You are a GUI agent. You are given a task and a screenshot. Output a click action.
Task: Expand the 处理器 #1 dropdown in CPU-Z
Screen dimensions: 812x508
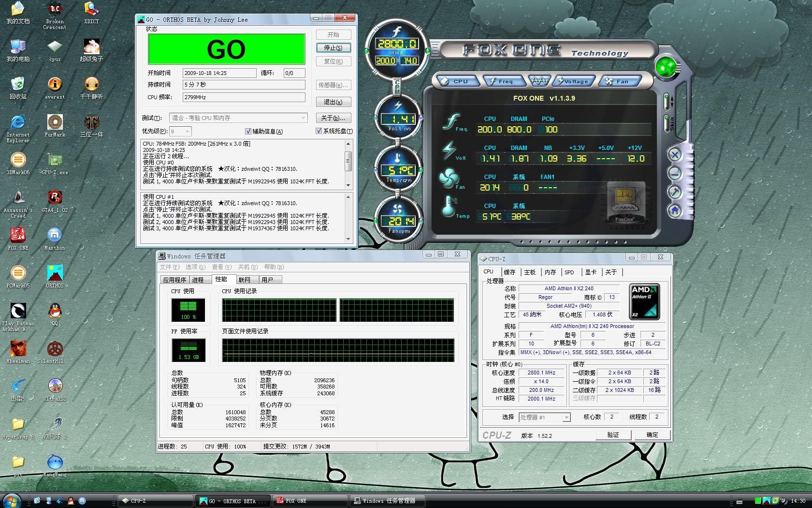pyautogui.click(x=566, y=417)
